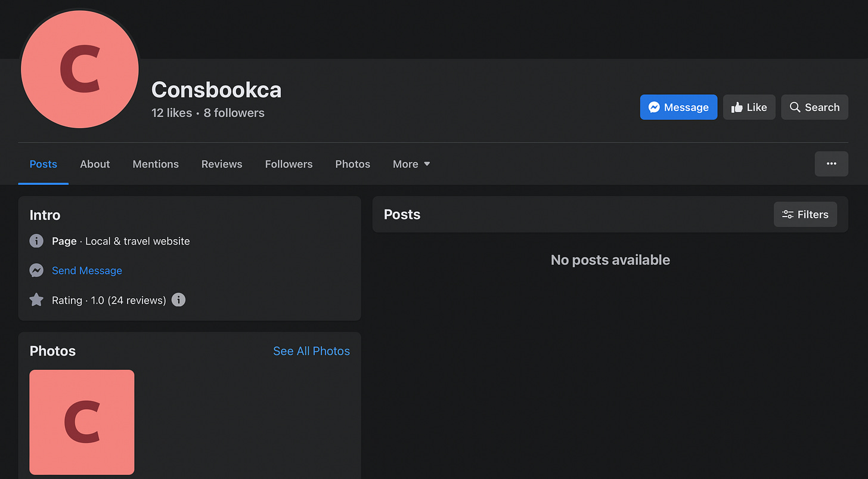Like the Consbookca page
868x479 pixels.
(x=749, y=107)
